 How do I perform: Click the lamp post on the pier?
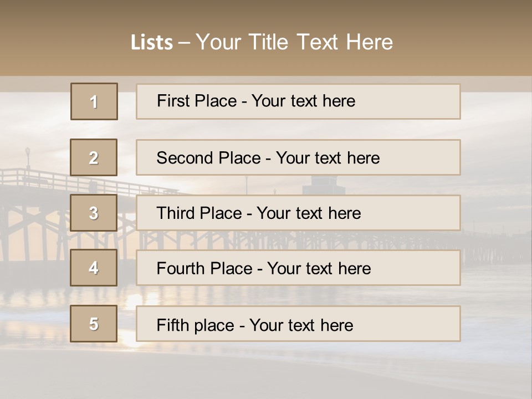[x=28, y=157]
